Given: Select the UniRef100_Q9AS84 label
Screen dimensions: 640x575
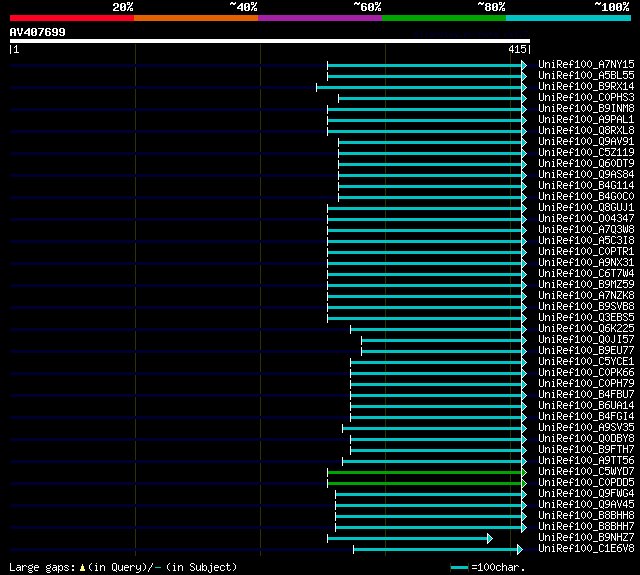Looking at the screenshot, I should point(586,175).
